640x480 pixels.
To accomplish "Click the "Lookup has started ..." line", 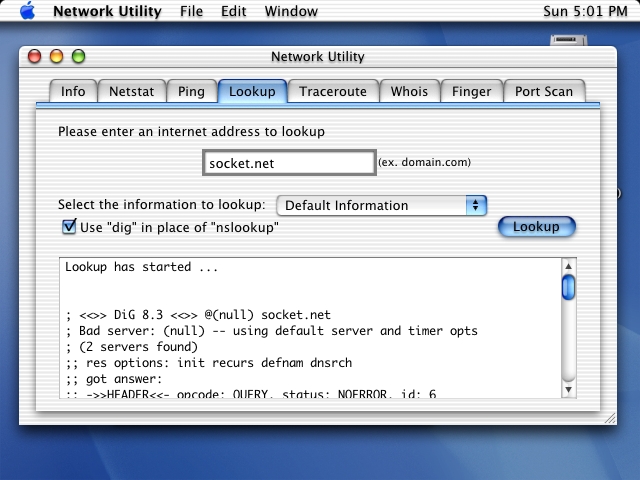I will [142, 267].
